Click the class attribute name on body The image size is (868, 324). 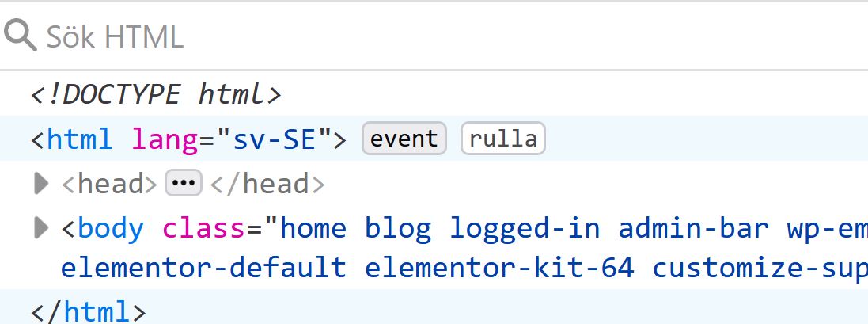point(204,229)
